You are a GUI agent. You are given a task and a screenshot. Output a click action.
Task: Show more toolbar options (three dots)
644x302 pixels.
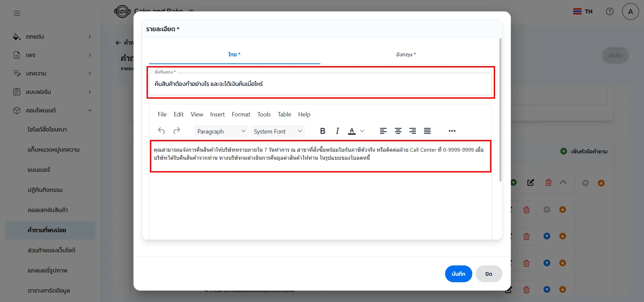pos(452,131)
